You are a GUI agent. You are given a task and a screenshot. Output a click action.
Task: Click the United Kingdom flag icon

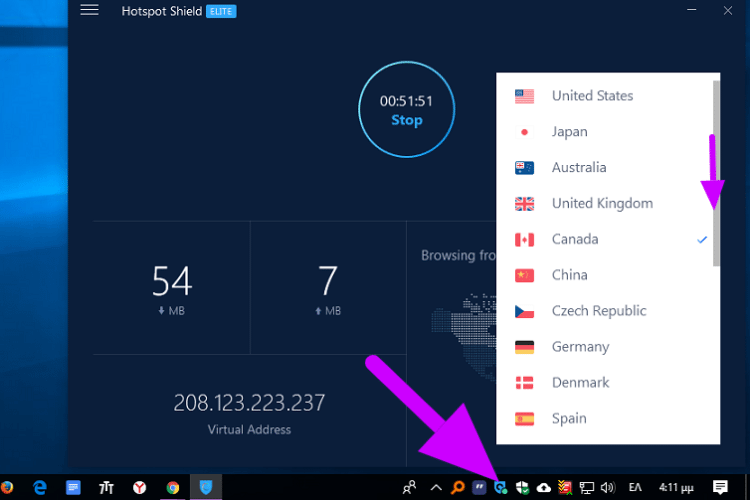(524, 204)
